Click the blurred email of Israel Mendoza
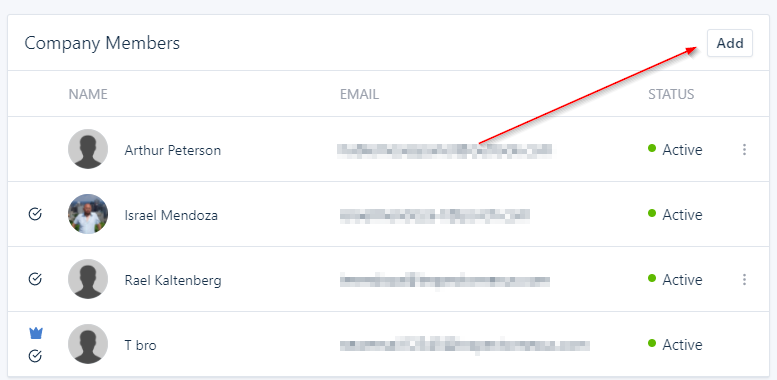The width and height of the screenshot is (777, 380). [435, 215]
